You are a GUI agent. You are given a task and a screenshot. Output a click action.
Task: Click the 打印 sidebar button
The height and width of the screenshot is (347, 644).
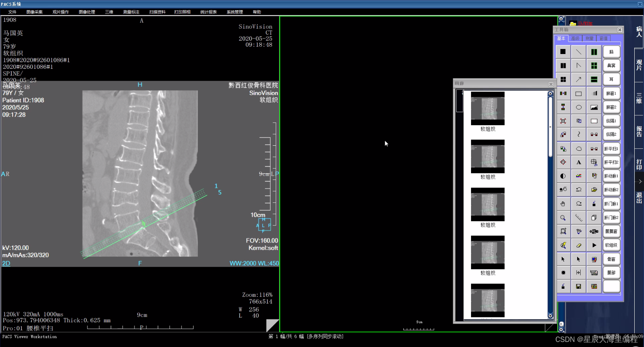pos(639,165)
